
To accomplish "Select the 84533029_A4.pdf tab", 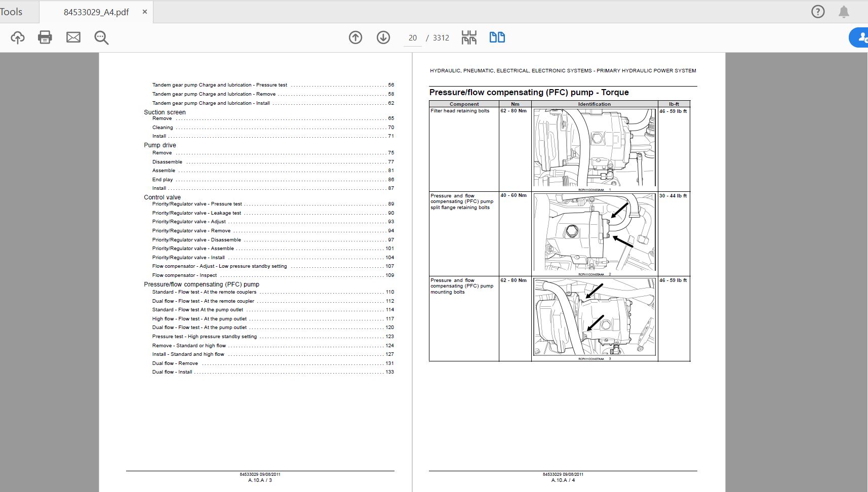I will [96, 11].
